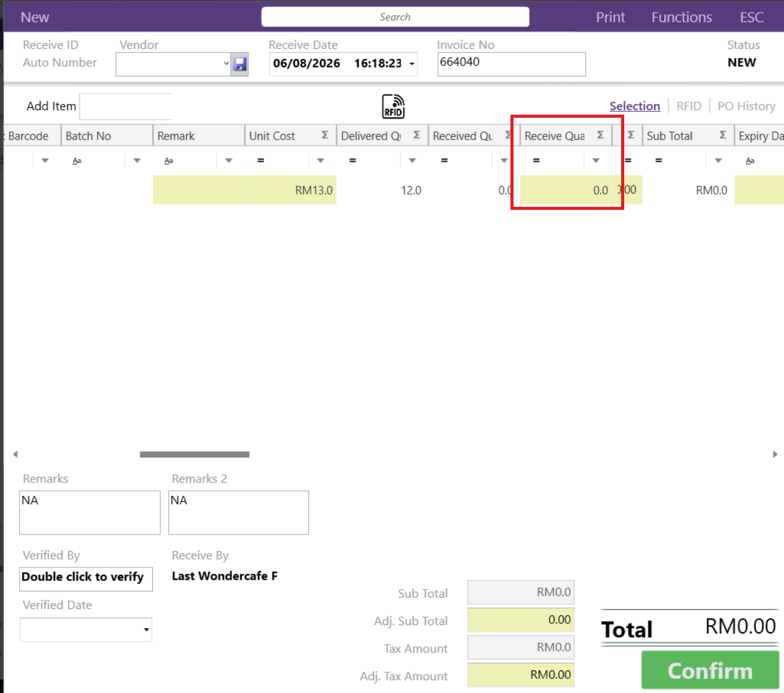This screenshot has height=693, width=784.
Task: Click the Double click to verify box
Action: pyautogui.click(x=86, y=579)
